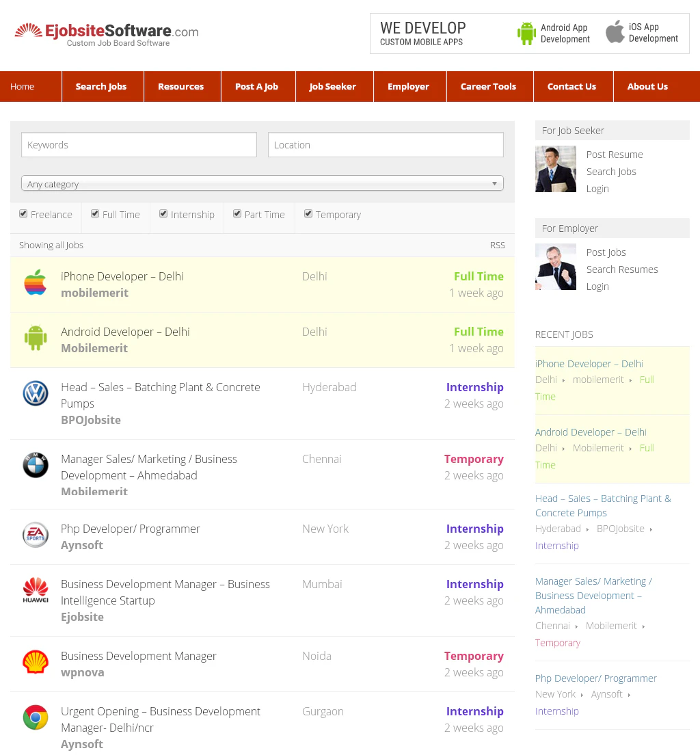Uncheck the Freelance checkbox

pyautogui.click(x=23, y=214)
